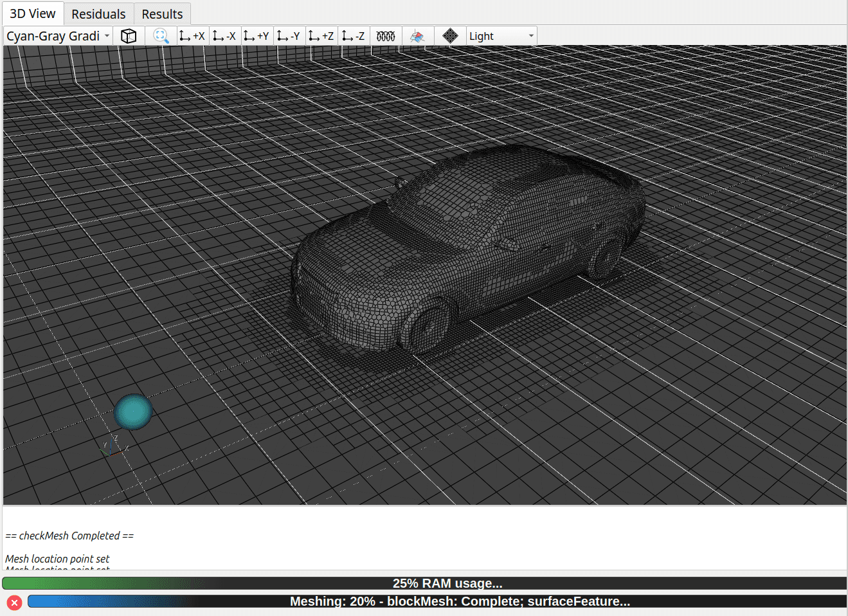Cancel meshing with the red X button
Image resolution: width=848 pixels, height=616 pixels.
click(14, 602)
